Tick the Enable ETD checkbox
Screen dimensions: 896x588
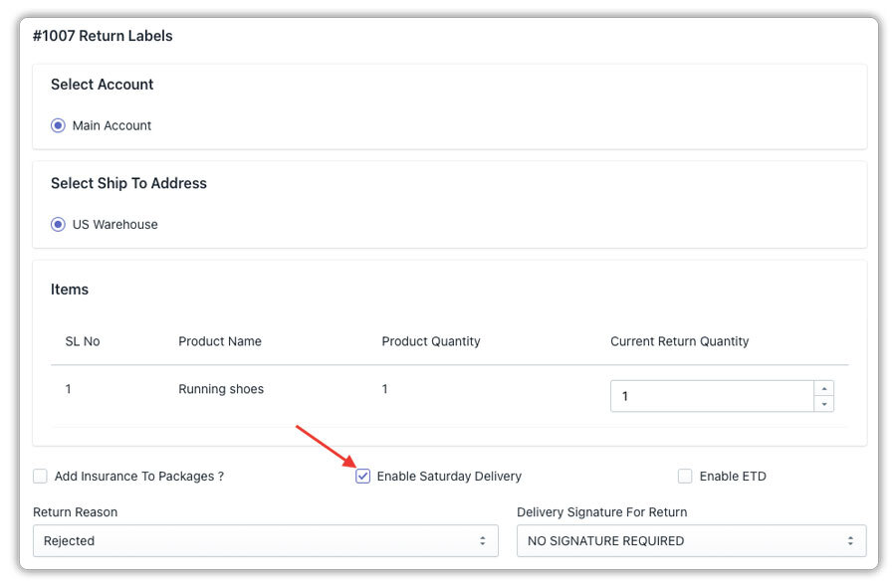tap(685, 477)
